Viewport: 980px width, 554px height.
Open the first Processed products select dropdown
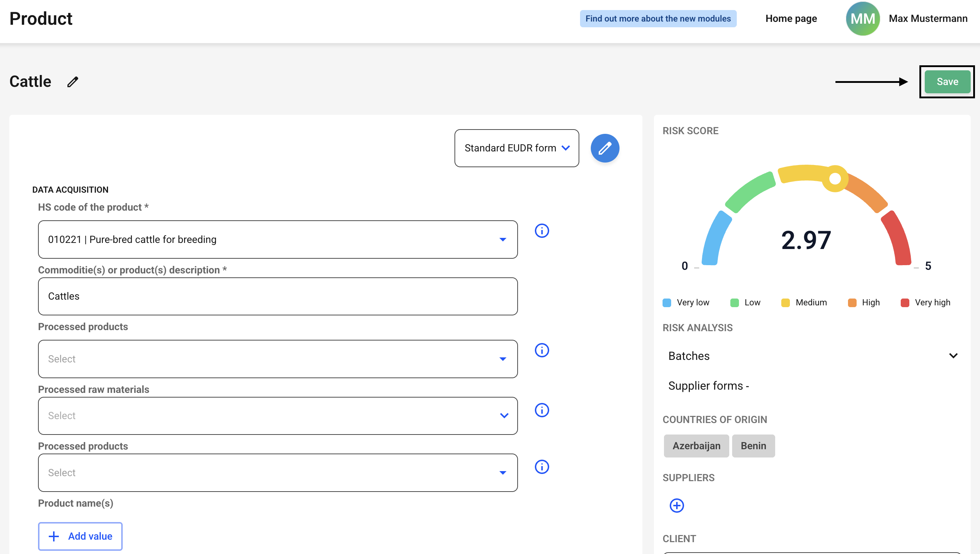point(277,359)
